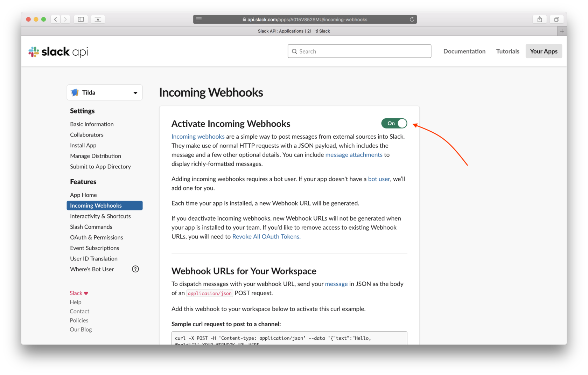This screenshot has width=588, height=375.
Task: Click the show tab overview icon
Action: point(556,19)
